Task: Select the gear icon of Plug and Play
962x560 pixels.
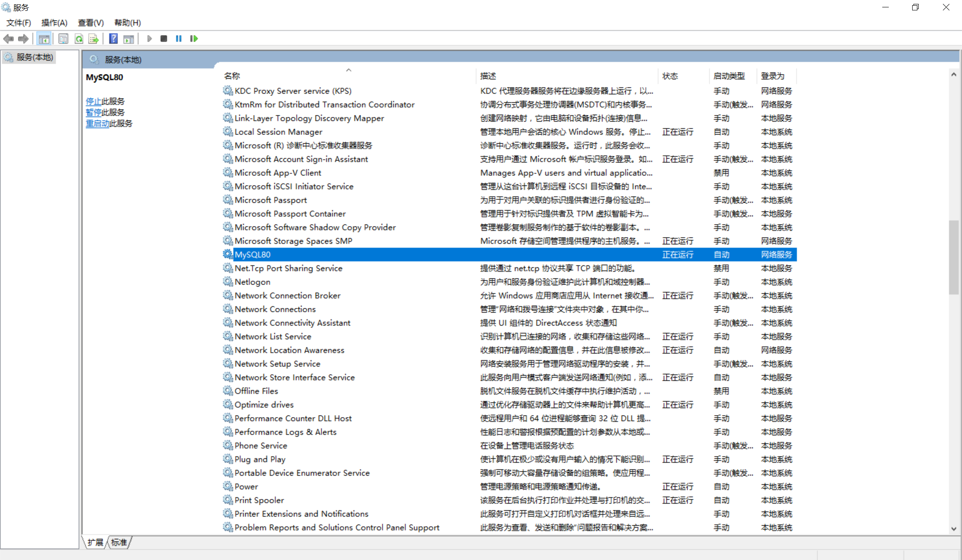Action: point(228,459)
